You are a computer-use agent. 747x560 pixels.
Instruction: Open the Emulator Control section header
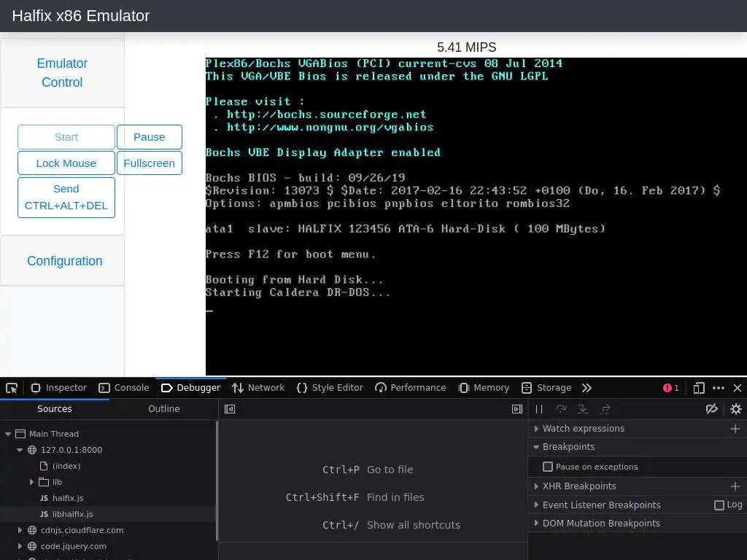(x=62, y=73)
